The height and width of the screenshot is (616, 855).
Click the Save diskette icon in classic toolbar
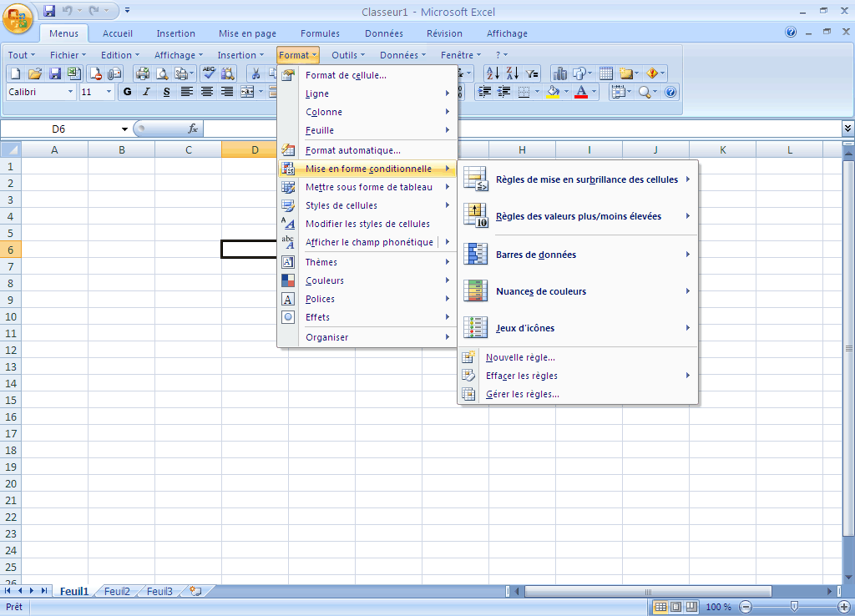pyautogui.click(x=54, y=73)
